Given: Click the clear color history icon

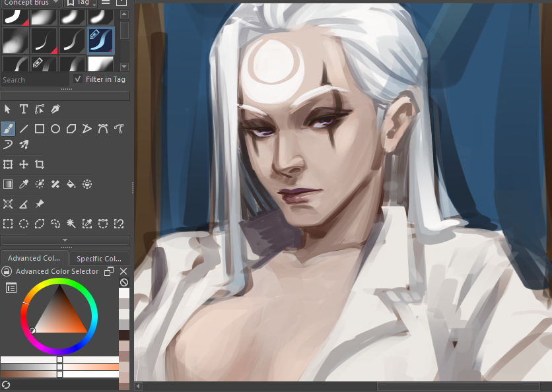Looking at the screenshot, I should 124,282.
